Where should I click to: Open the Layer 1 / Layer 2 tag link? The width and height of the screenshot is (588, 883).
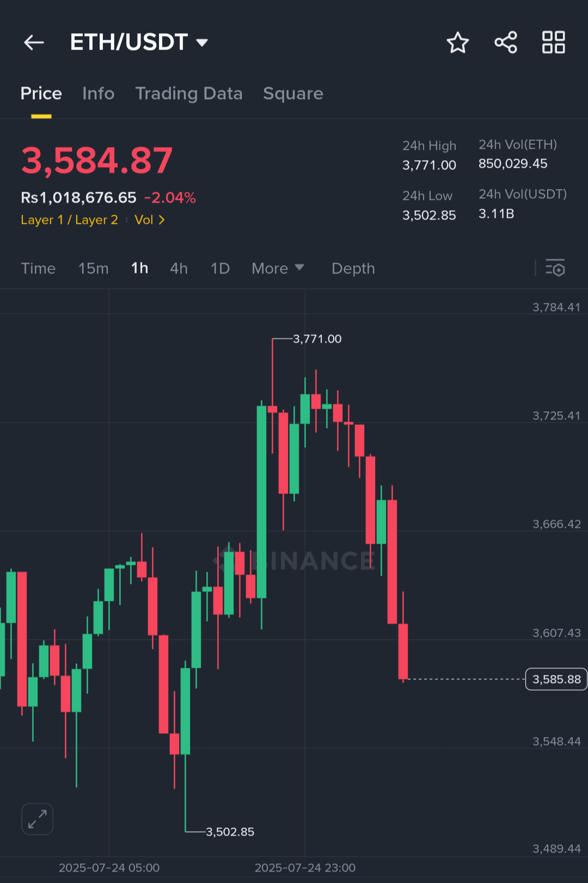pos(69,220)
